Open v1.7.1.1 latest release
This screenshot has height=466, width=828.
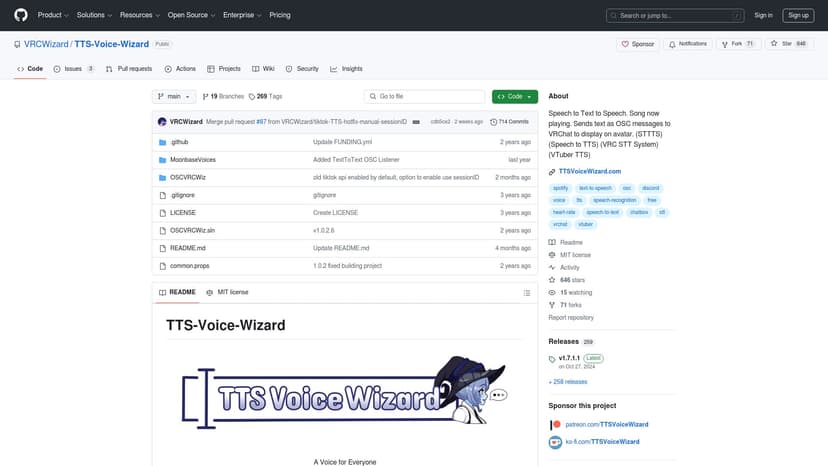[x=569, y=358]
